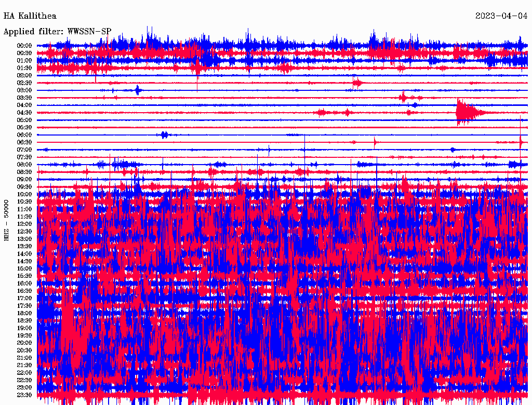Click the 18:30 time label
The image size is (532, 405).
point(24,320)
